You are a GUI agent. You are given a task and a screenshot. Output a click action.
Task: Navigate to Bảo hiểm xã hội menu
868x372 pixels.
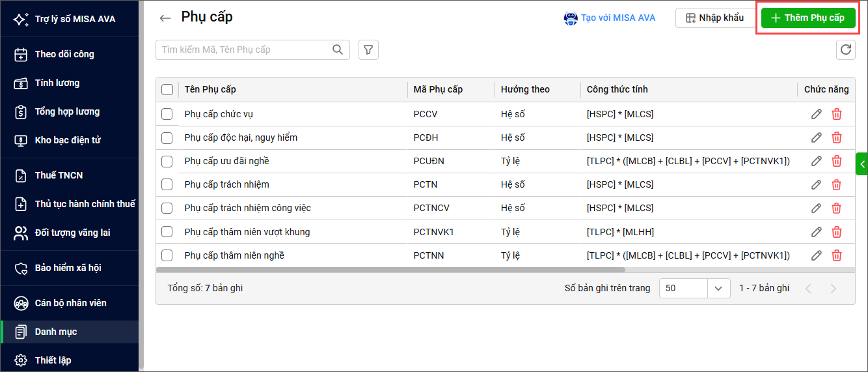click(x=68, y=268)
